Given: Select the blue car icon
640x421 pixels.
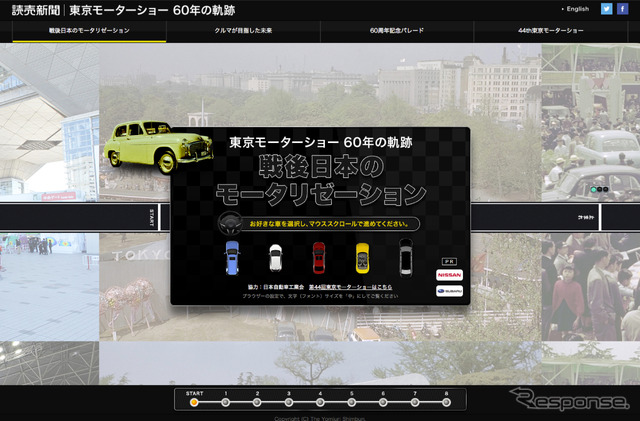Looking at the screenshot, I should click(x=232, y=257).
